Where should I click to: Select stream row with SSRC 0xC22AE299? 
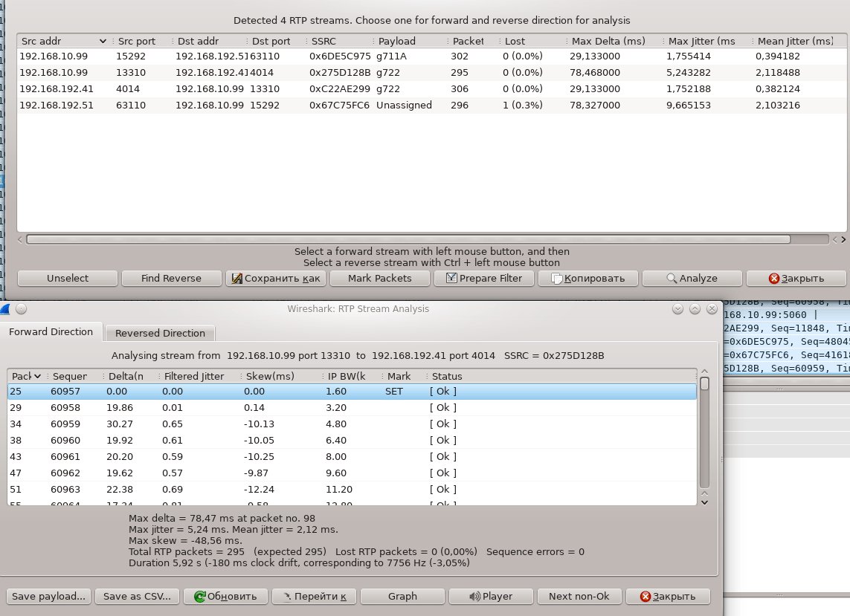point(431,89)
